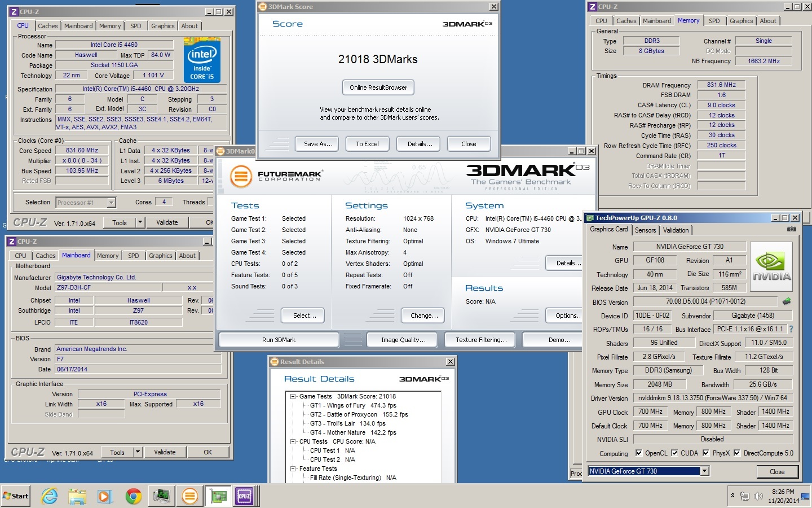Viewport: 812px width, 508px height.
Task: Click the Driver Version field in GPU-Z
Action: [713, 398]
